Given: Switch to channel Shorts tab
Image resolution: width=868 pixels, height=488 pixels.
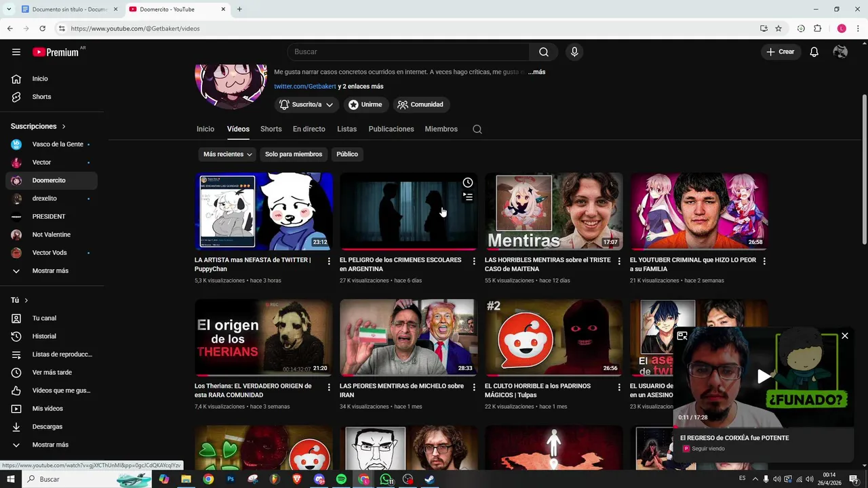Looking at the screenshot, I should 271,129.
